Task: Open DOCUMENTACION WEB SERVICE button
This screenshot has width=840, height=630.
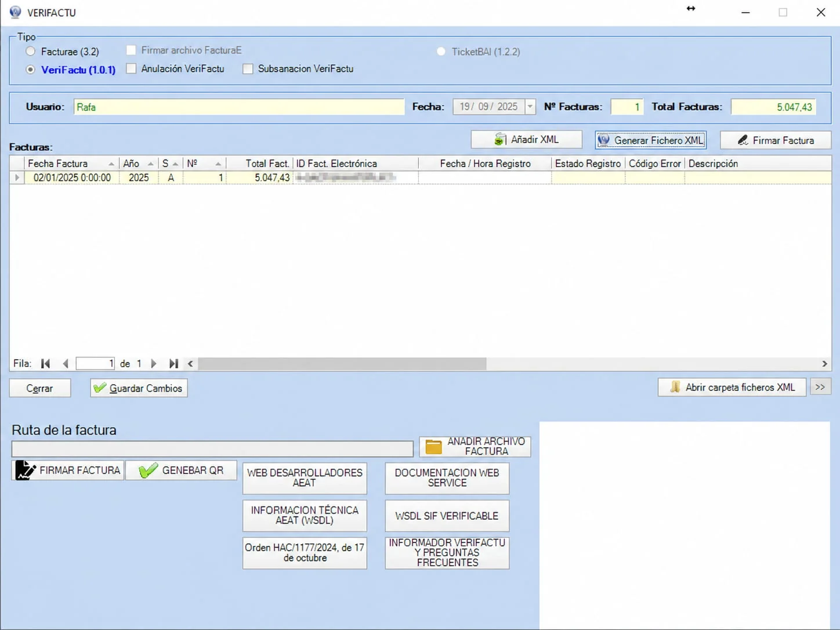Action: (447, 478)
